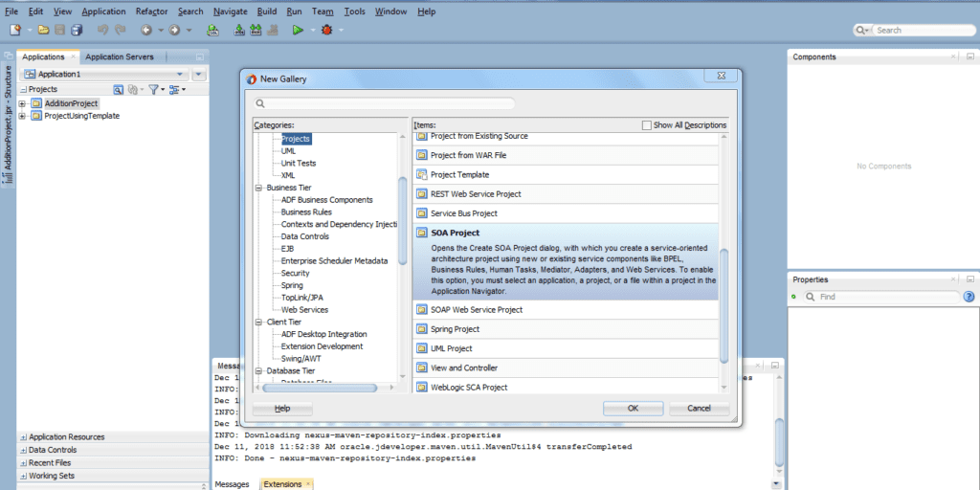Click the Items list vertical scrollbar

(x=724, y=305)
